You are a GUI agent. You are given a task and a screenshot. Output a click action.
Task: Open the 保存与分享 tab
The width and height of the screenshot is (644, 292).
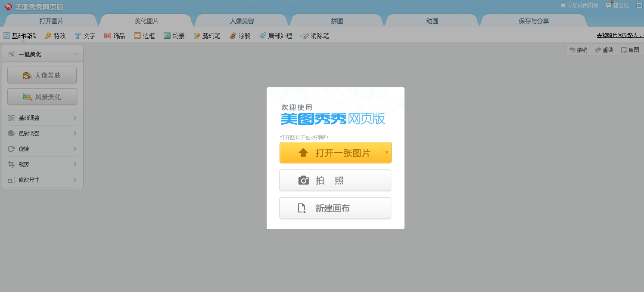pyautogui.click(x=533, y=20)
